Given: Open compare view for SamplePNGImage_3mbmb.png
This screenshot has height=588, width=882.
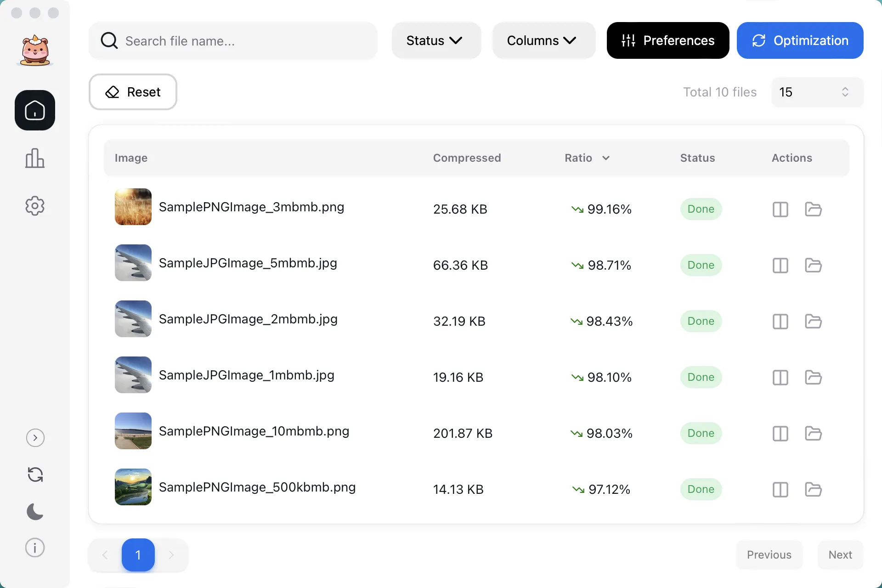Looking at the screenshot, I should click(x=780, y=209).
